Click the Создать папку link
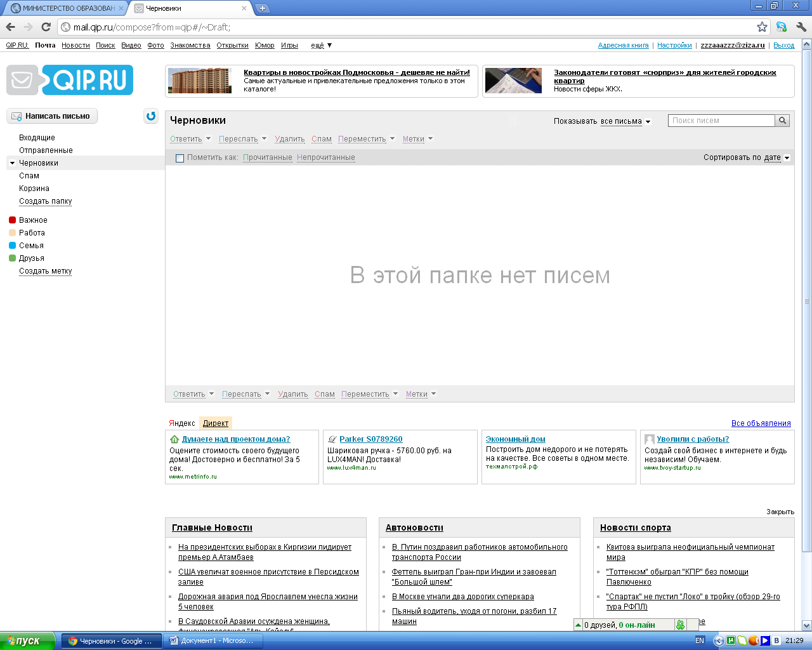This screenshot has height=650, width=812. 46,201
